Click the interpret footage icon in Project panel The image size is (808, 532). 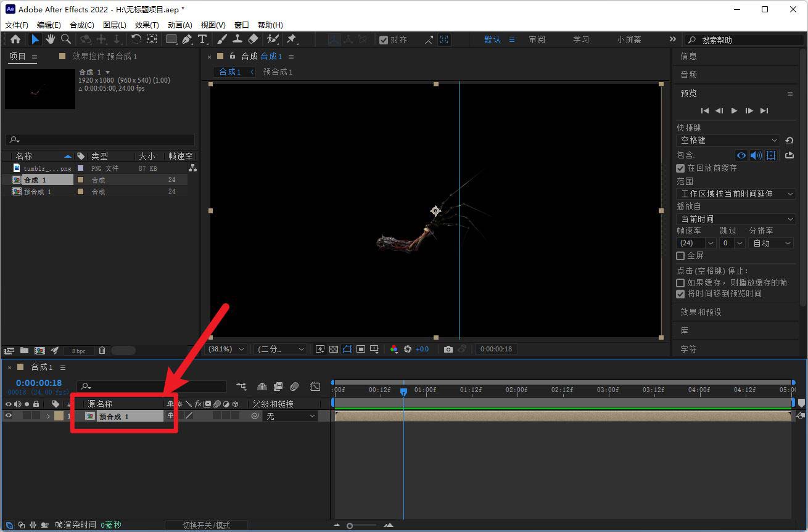(x=9, y=350)
